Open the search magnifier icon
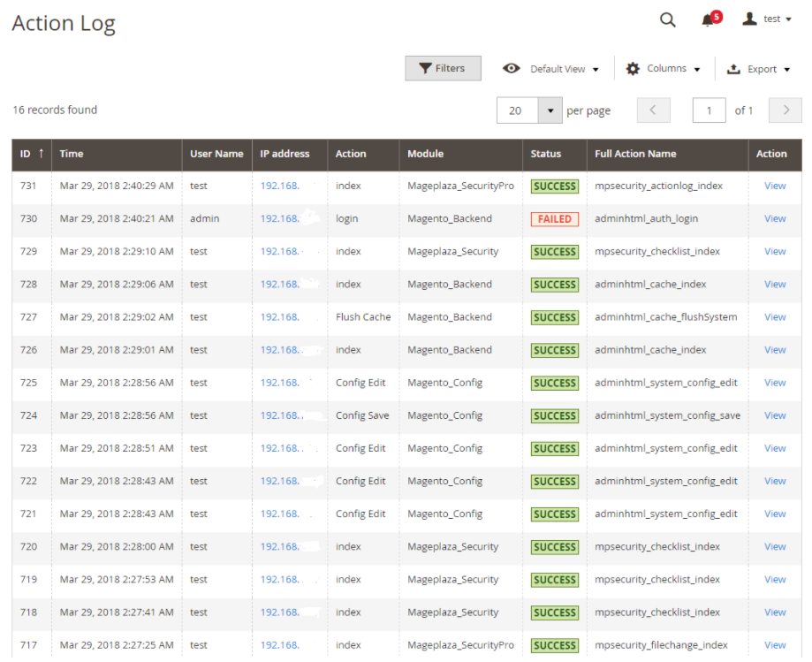Viewport: 812px width, 662px height. 667,20
